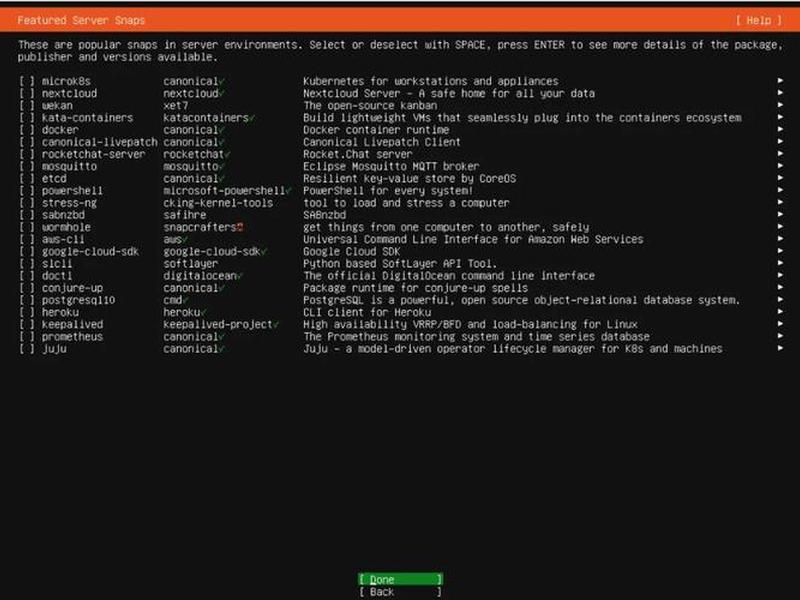Open details arrow for juju row
800x600 pixels.
click(780, 348)
